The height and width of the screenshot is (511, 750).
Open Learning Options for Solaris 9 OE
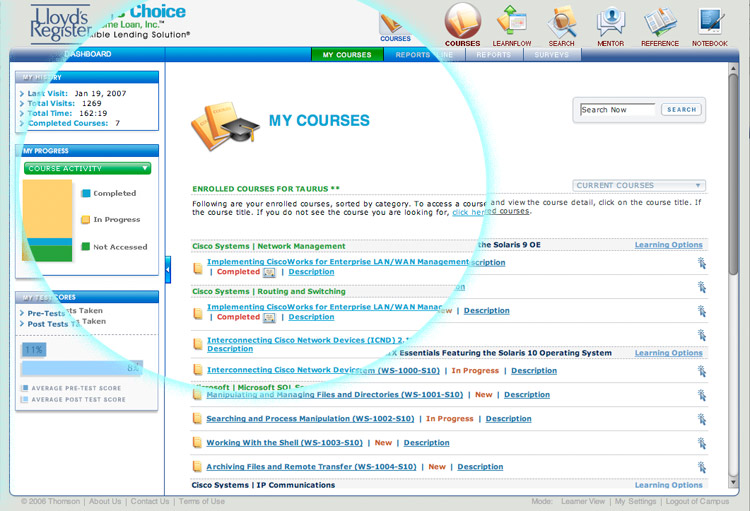tap(669, 245)
